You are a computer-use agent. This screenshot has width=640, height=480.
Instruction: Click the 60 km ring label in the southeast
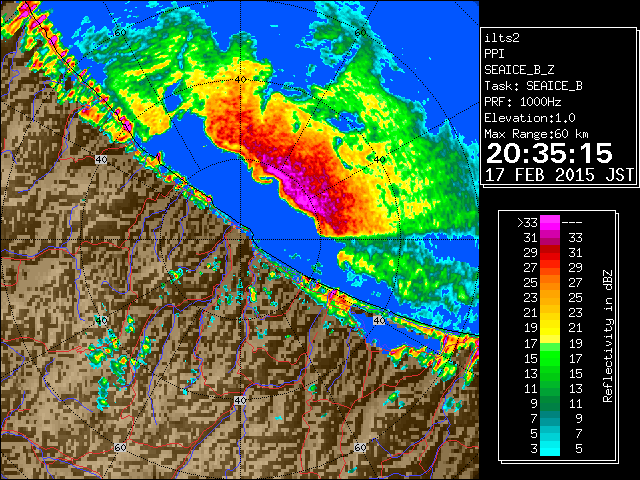[360, 447]
